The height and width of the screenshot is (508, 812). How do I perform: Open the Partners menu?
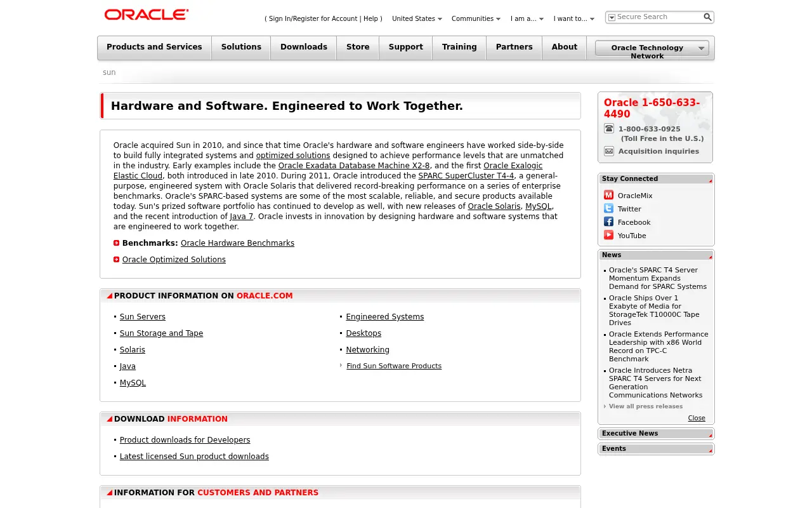tap(514, 48)
